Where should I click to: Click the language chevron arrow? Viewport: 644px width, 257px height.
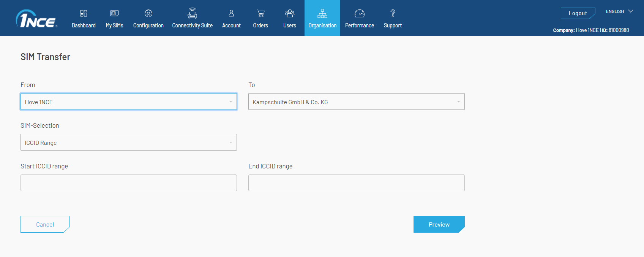coord(631,11)
